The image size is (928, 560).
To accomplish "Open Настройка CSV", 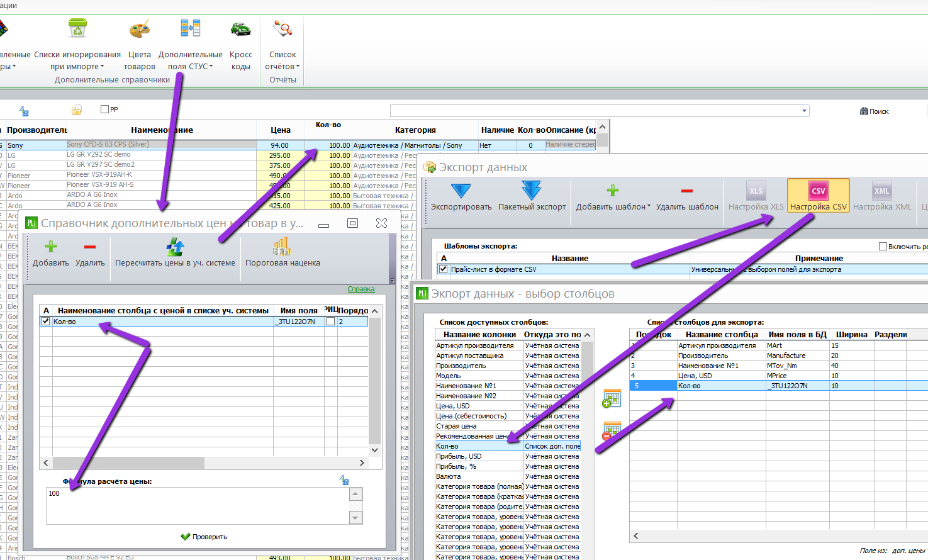I will (x=819, y=196).
